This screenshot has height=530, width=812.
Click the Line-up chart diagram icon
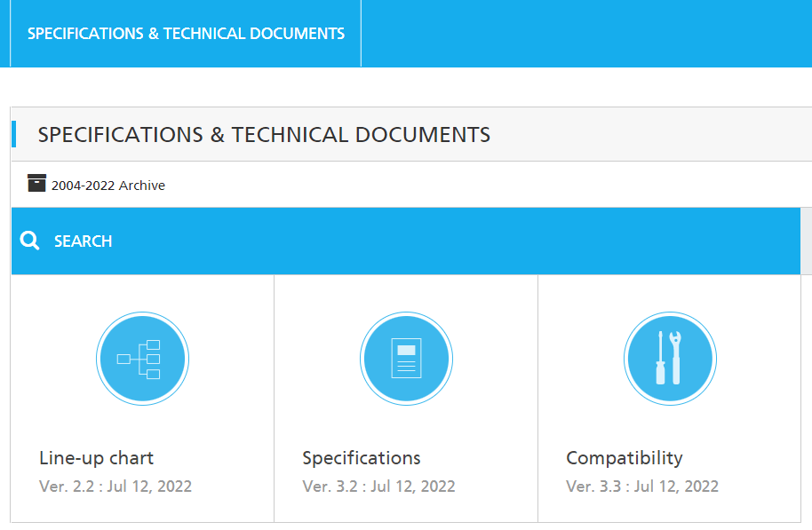[x=142, y=359]
